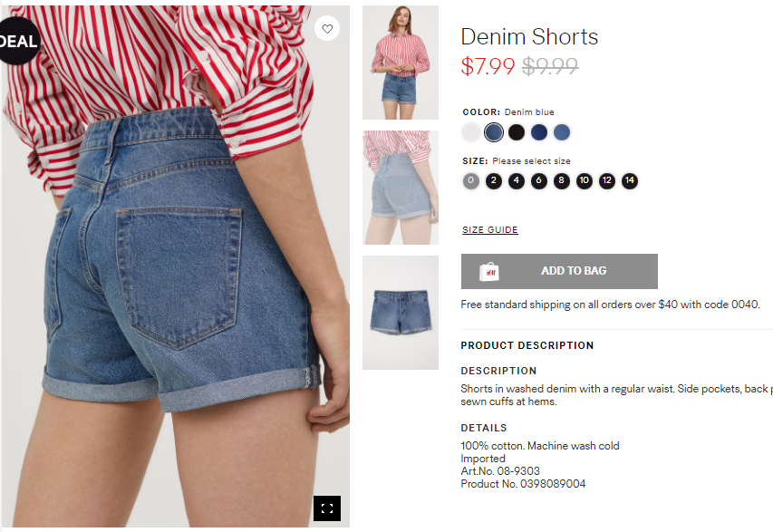The width and height of the screenshot is (773, 532).
Task: Open fullscreen image view icon
Action: click(327, 508)
